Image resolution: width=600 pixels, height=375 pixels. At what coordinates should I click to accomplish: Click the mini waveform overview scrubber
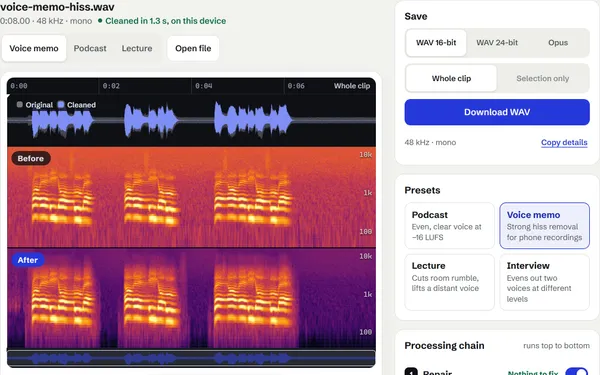pyautogui.click(x=191, y=359)
